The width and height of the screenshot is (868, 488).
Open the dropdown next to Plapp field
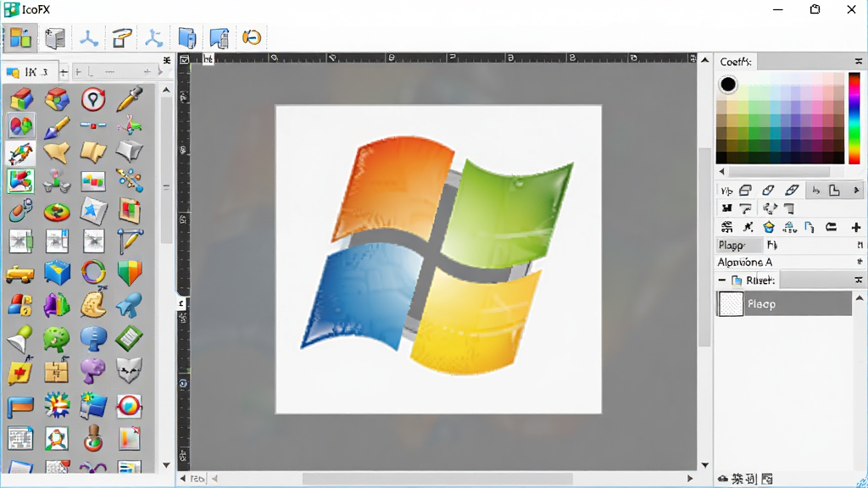pyautogui.click(x=860, y=245)
